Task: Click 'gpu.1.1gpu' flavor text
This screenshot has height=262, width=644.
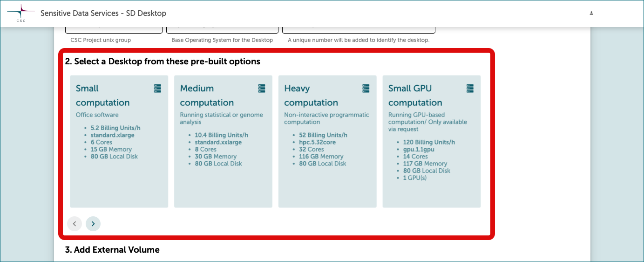Action: tap(419, 149)
